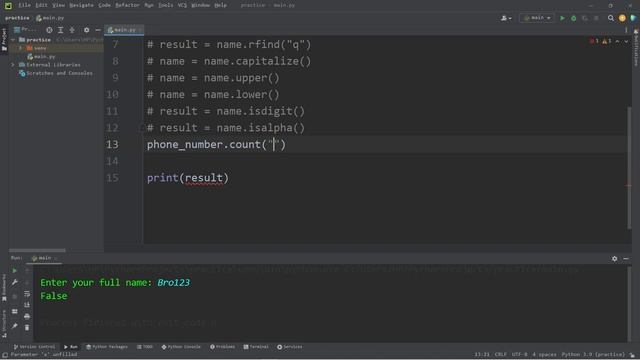
Task: Click restore layout icon in Run panel
Action: pyautogui.click(x=15, y=311)
